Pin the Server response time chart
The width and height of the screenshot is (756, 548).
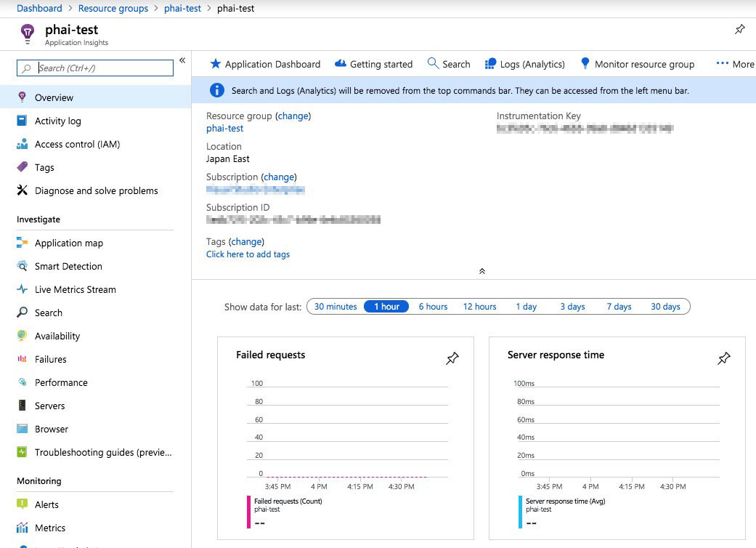724,358
